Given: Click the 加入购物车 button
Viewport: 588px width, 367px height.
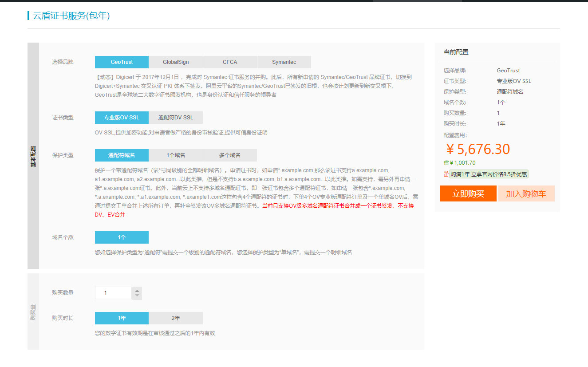Looking at the screenshot, I should 526,193.
